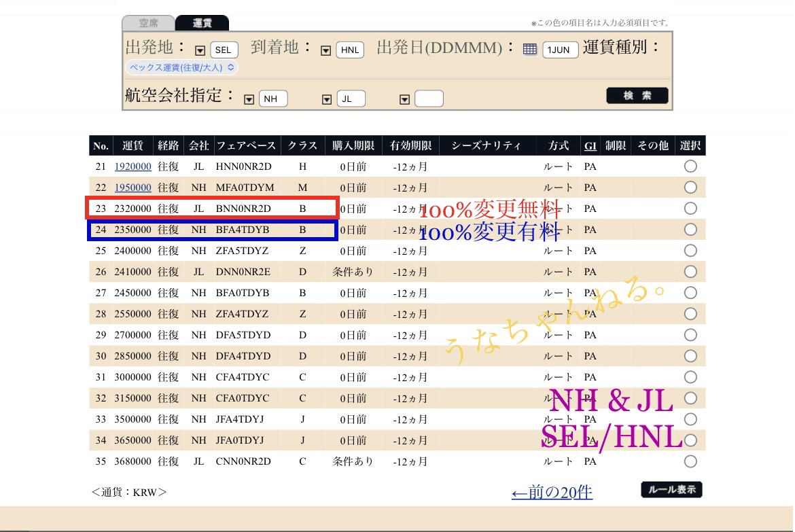Select radio for row 26 DNN0NR2E
This screenshot has width=795, height=532.
pos(690,271)
